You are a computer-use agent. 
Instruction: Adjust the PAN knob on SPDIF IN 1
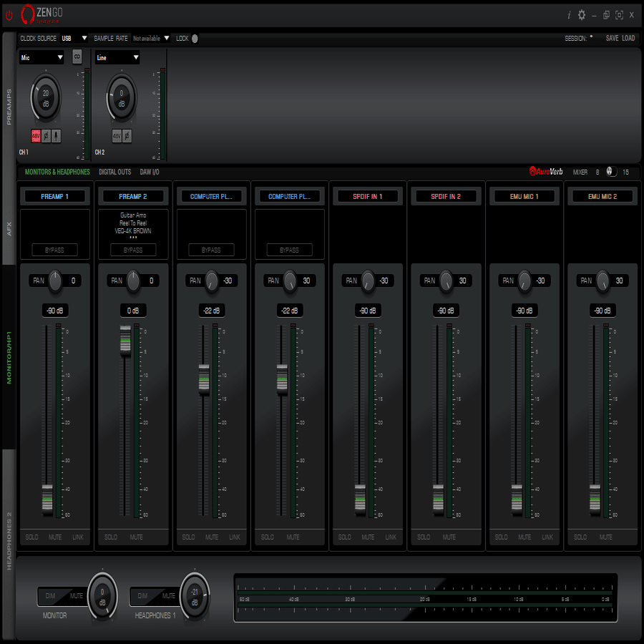coord(367,280)
